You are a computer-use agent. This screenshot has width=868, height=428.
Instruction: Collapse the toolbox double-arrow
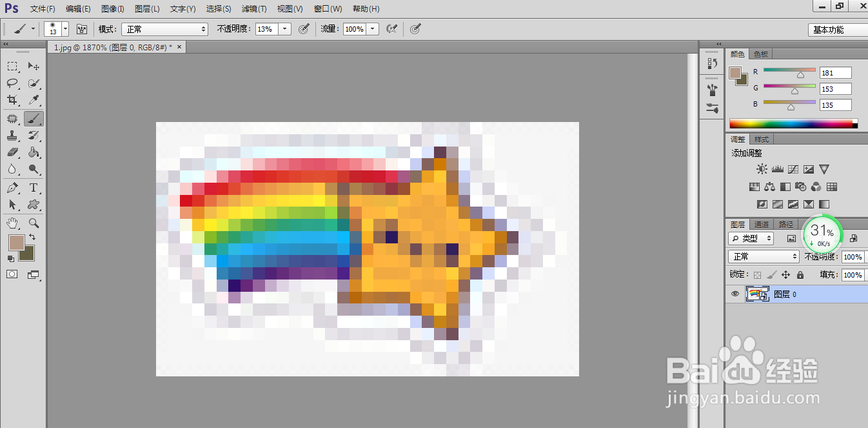(6, 44)
